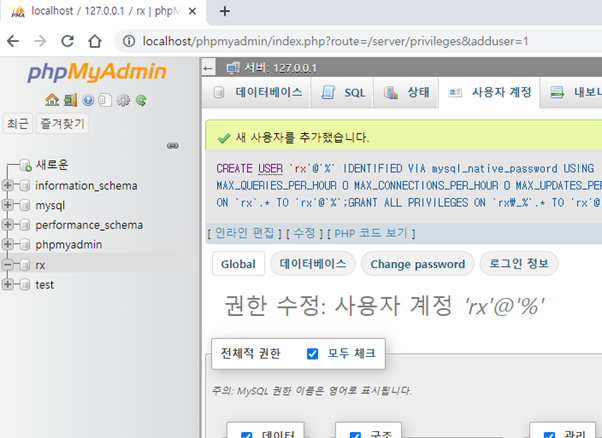Collapse the navigation panel arrow
Viewport: 602px width, 438px height.
click(x=208, y=68)
